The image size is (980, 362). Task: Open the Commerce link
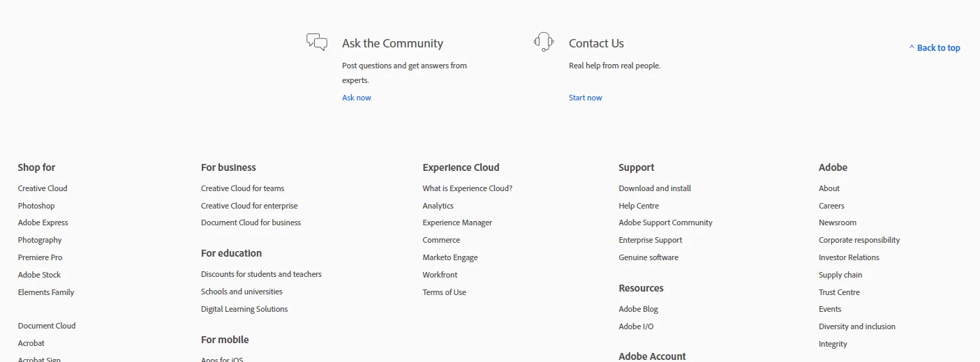441,240
